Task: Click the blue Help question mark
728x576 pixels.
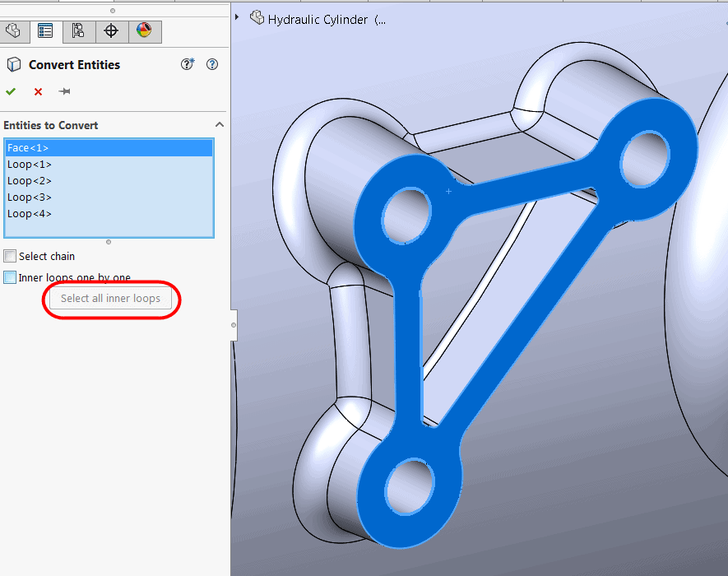Action: click(212, 65)
